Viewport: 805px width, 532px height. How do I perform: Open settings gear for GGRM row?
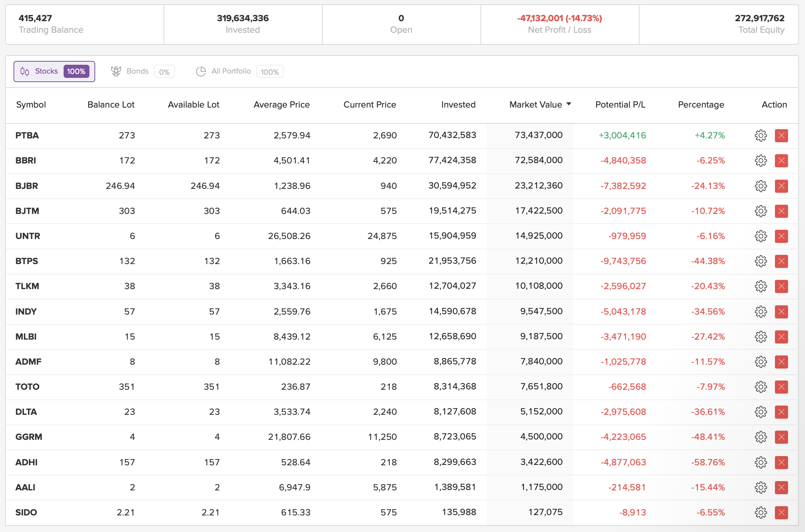pyautogui.click(x=761, y=437)
